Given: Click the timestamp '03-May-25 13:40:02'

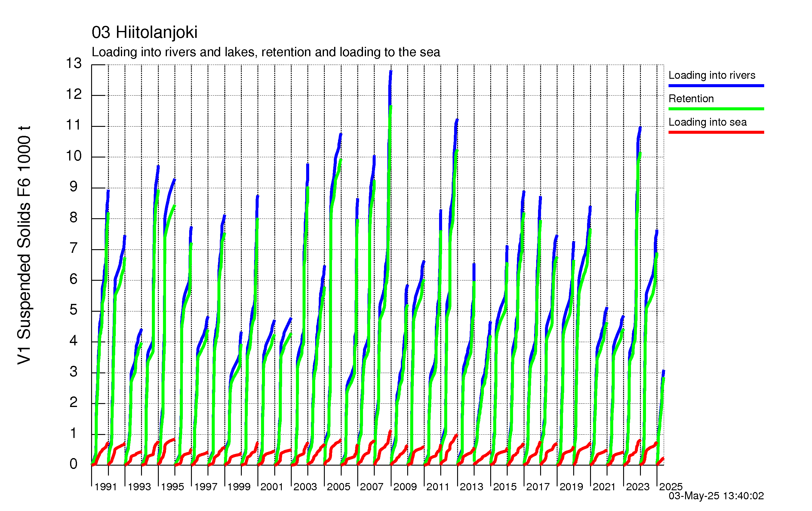Looking at the screenshot, I should coord(716,496).
